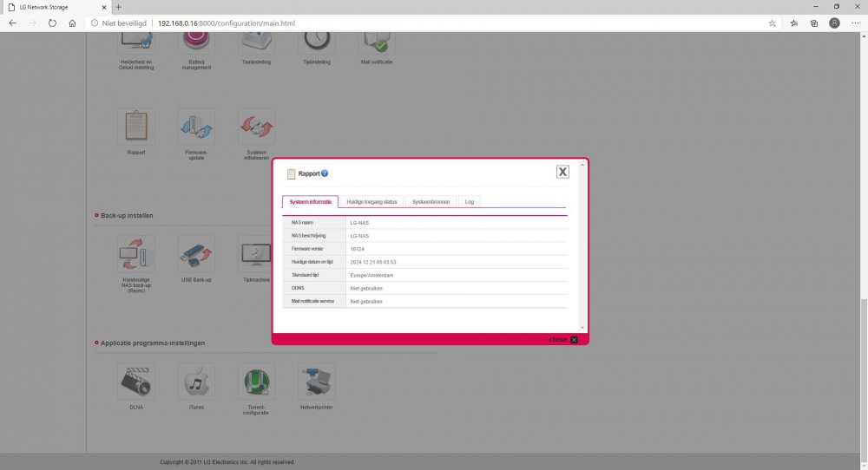Open the Tijdmachine icon
Viewport: 868px width, 470px height.
254,254
